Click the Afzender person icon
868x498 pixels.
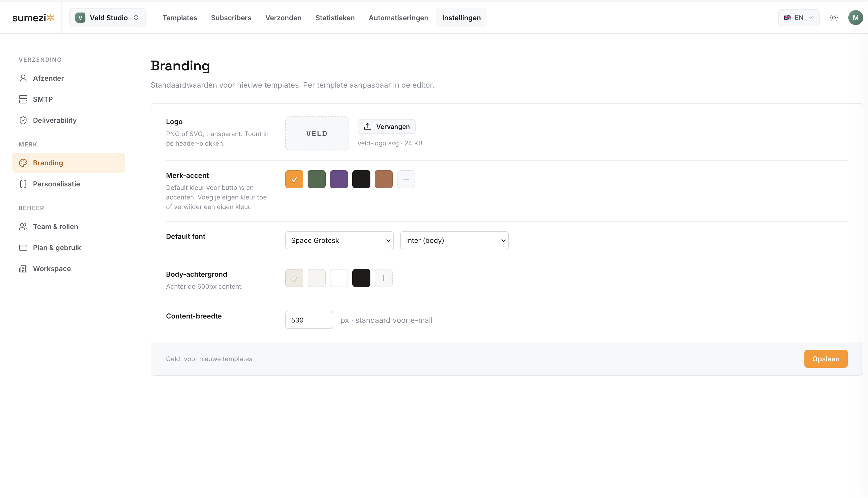[x=23, y=78]
